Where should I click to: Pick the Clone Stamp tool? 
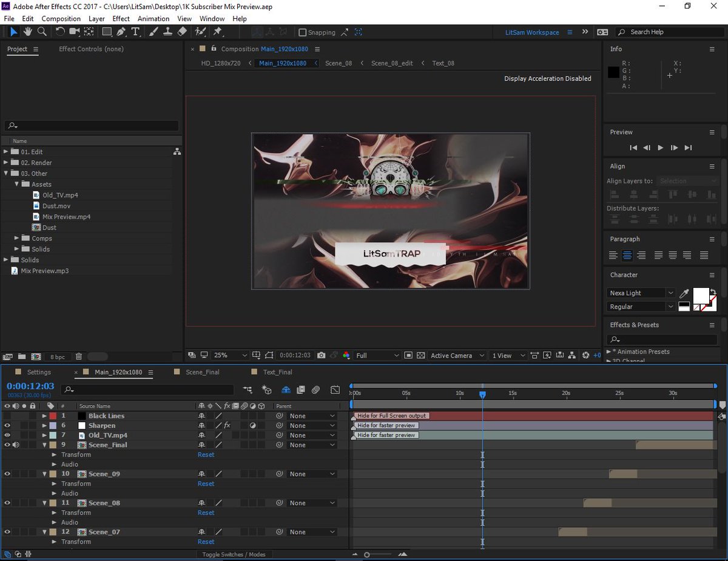(169, 32)
